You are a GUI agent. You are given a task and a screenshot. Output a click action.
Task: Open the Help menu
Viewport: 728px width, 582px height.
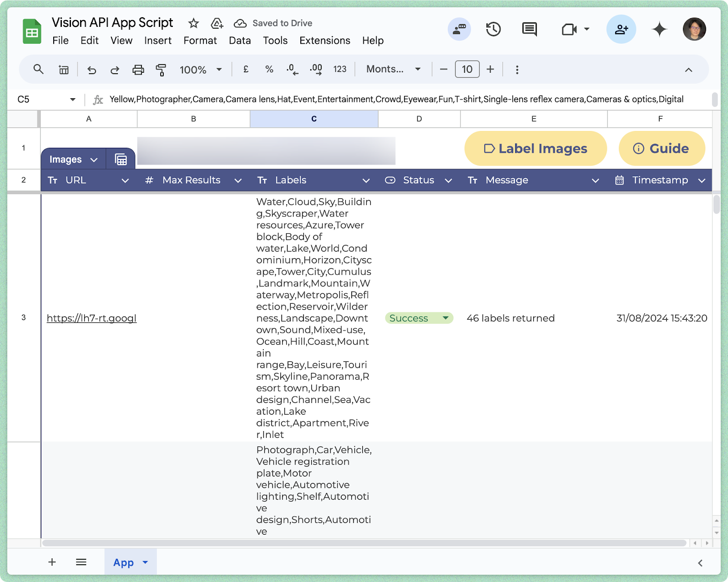pos(373,40)
